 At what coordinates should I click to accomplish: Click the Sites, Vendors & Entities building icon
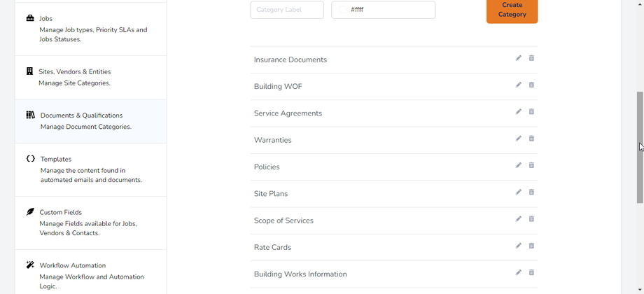(x=29, y=71)
